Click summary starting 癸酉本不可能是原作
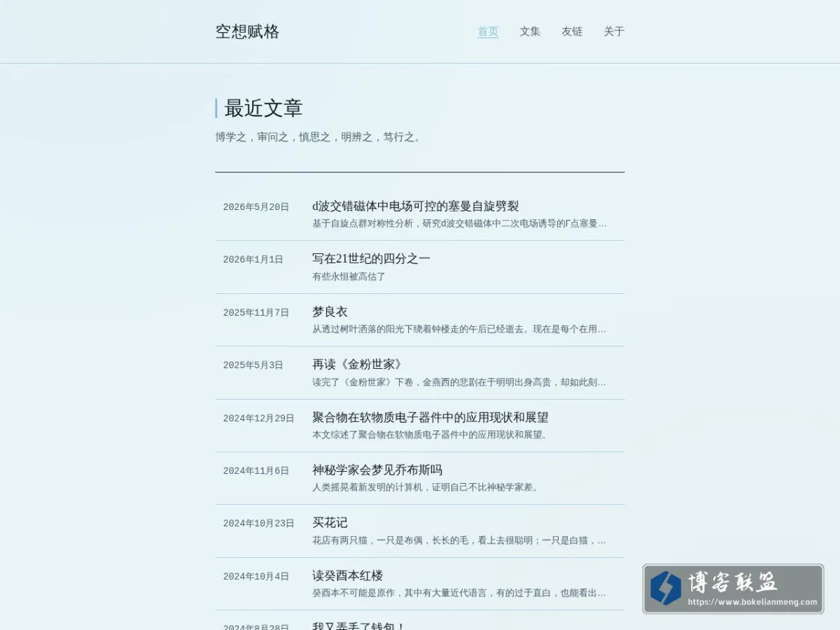Viewport: 840px width, 630px height. [460, 593]
